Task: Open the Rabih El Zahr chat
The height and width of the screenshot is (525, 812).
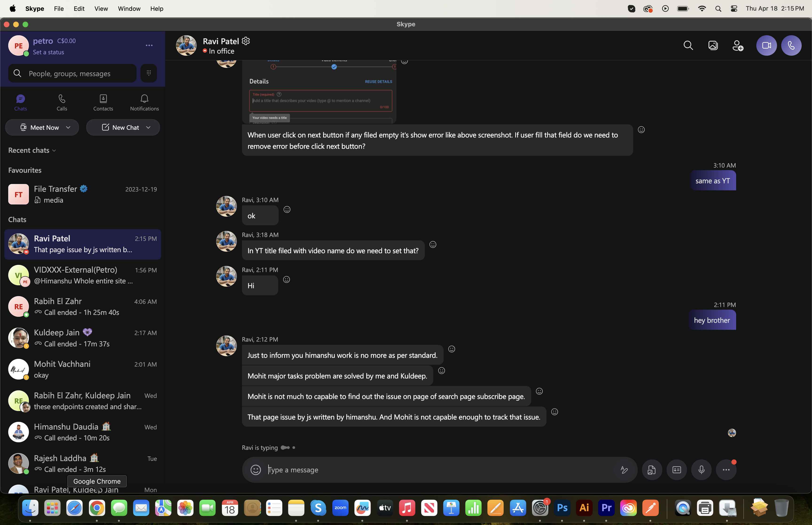Action: tap(82, 307)
